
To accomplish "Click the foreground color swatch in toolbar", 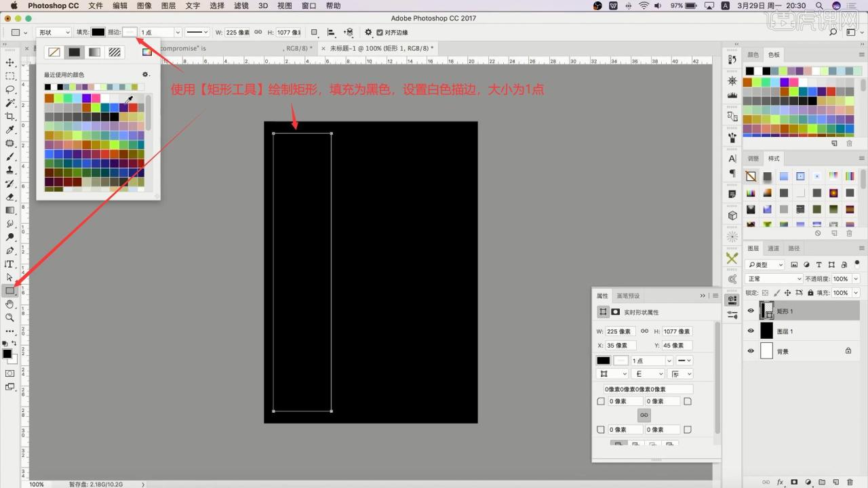I will (7, 354).
